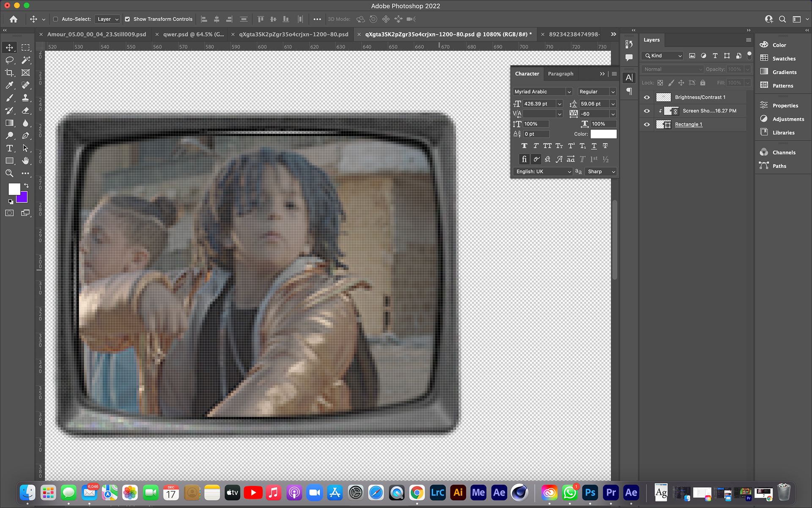The height and width of the screenshot is (508, 812).
Task: Select the Eraser tool
Action: point(26,110)
